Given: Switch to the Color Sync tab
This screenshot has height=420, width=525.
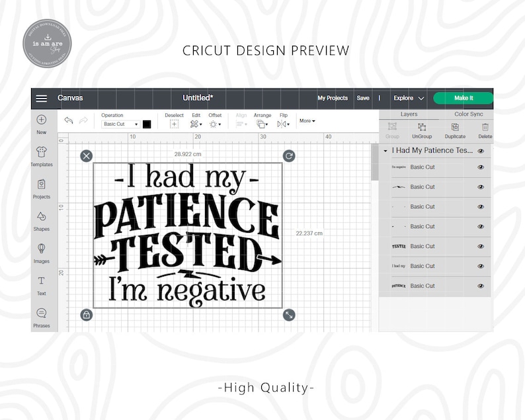Looking at the screenshot, I should [468, 114].
